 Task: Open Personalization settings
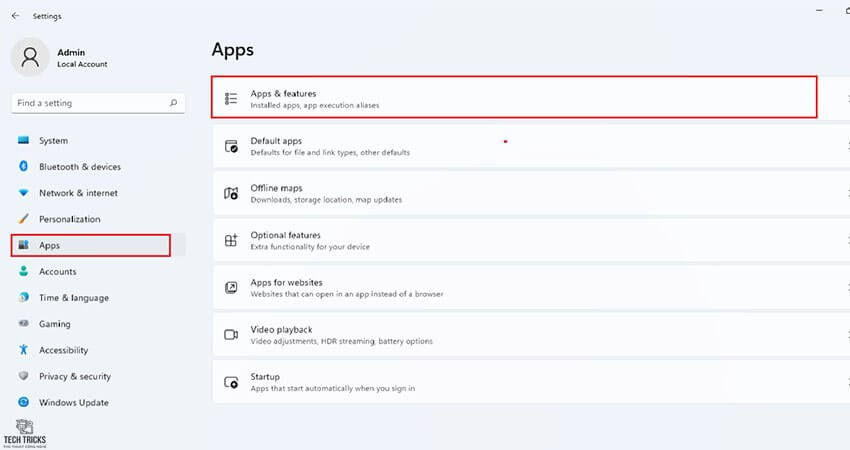(x=99, y=219)
